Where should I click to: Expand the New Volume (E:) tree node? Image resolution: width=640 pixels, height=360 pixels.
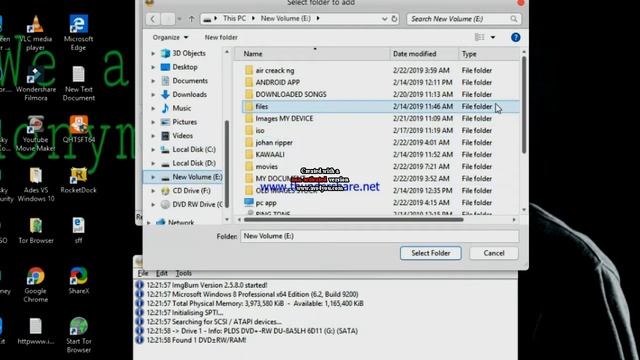coord(153,177)
